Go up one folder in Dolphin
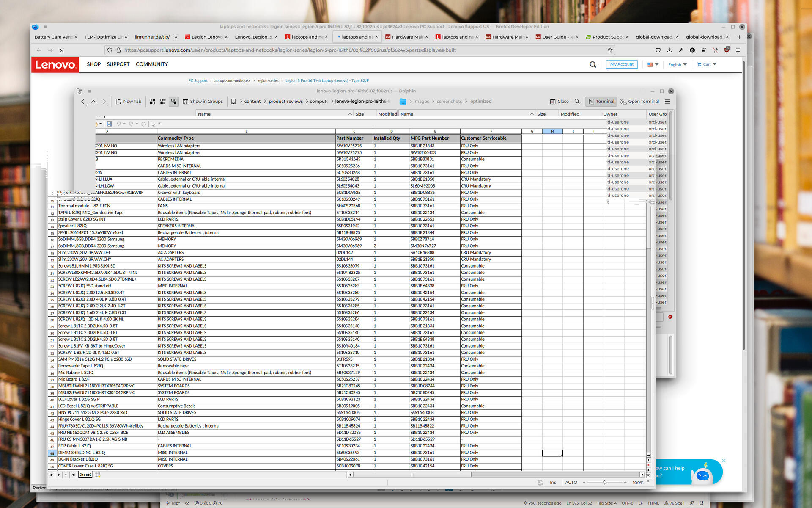Viewport: 812px width, 508px height. 93,102
